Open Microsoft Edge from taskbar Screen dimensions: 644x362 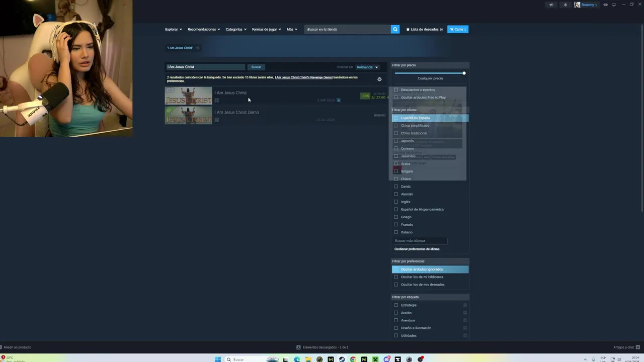click(x=297, y=359)
